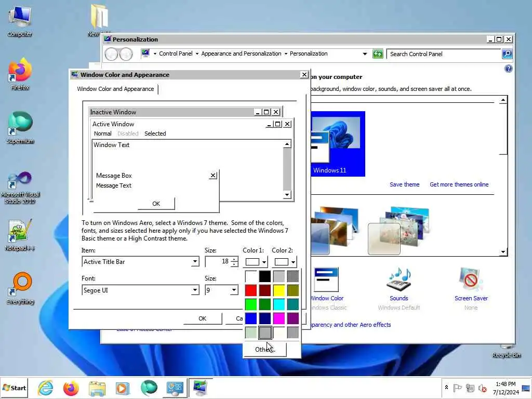Pick the magenta color swatch

click(279, 318)
